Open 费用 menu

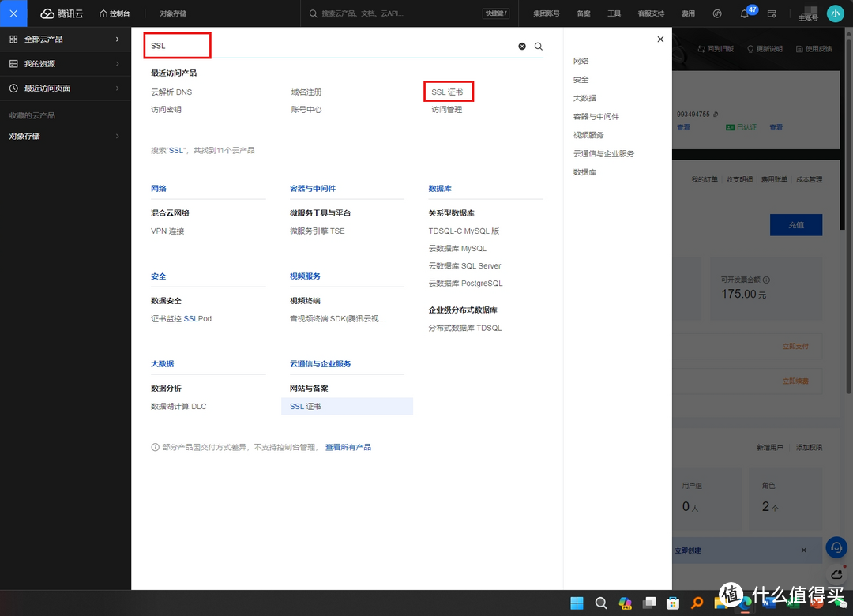pos(688,13)
